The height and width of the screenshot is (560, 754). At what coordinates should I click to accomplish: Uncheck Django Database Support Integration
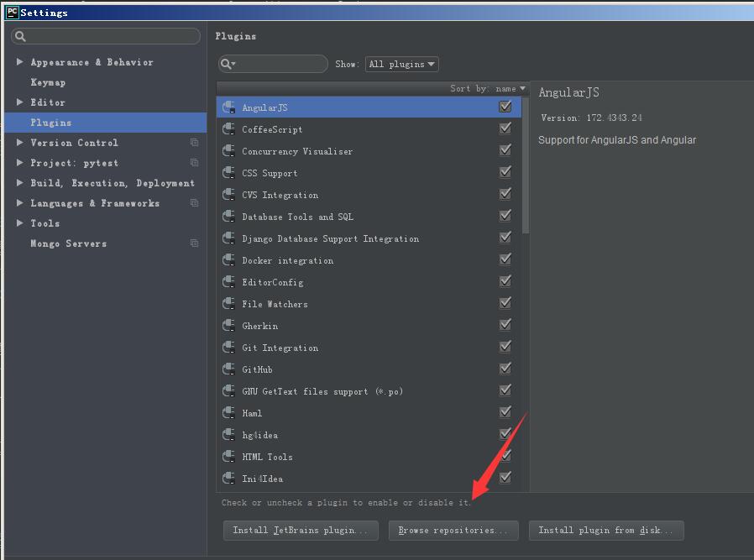pyautogui.click(x=505, y=238)
